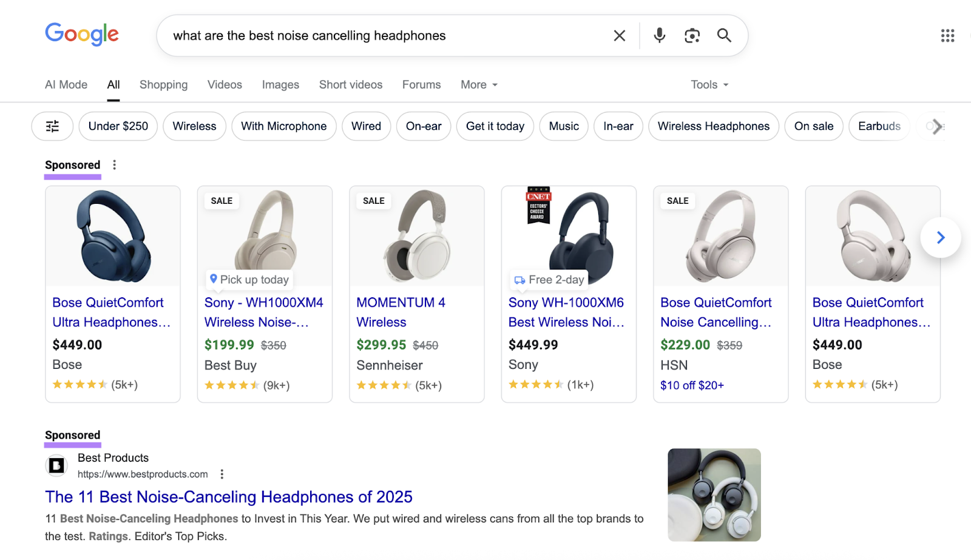
Task: Open the Google apps grid
Action: [947, 35]
